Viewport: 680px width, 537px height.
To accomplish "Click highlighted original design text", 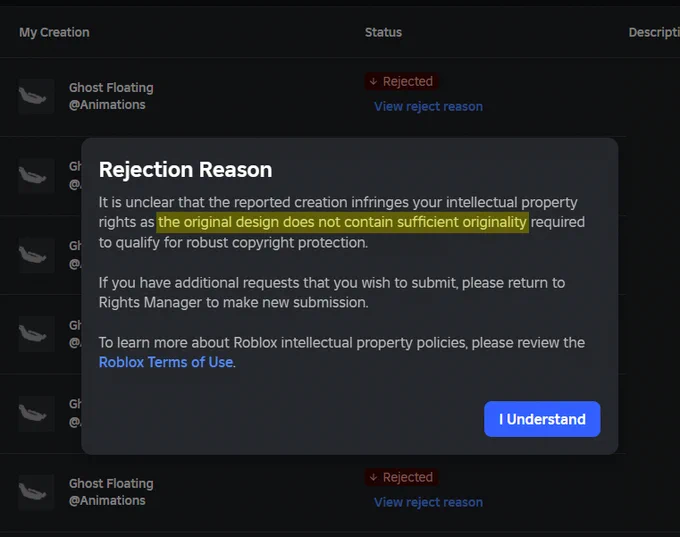I will tap(343, 222).
